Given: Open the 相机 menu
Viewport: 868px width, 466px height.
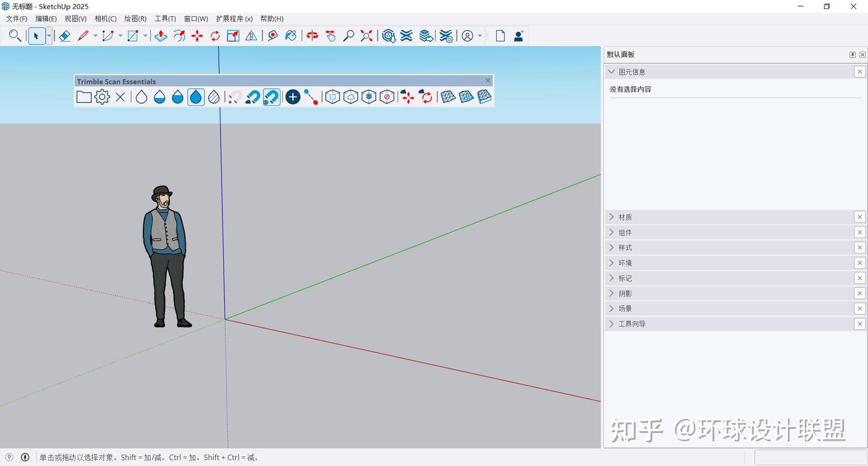Looking at the screenshot, I should pos(104,19).
